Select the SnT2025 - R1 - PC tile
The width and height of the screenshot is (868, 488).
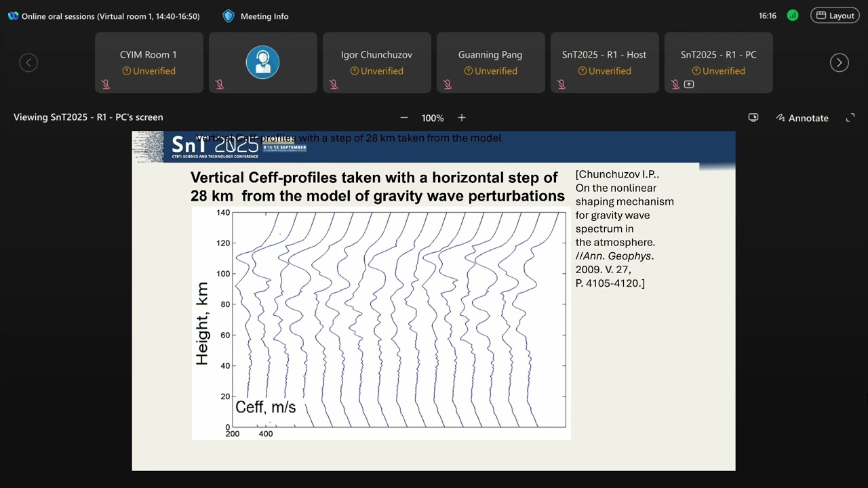[x=718, y=62]
